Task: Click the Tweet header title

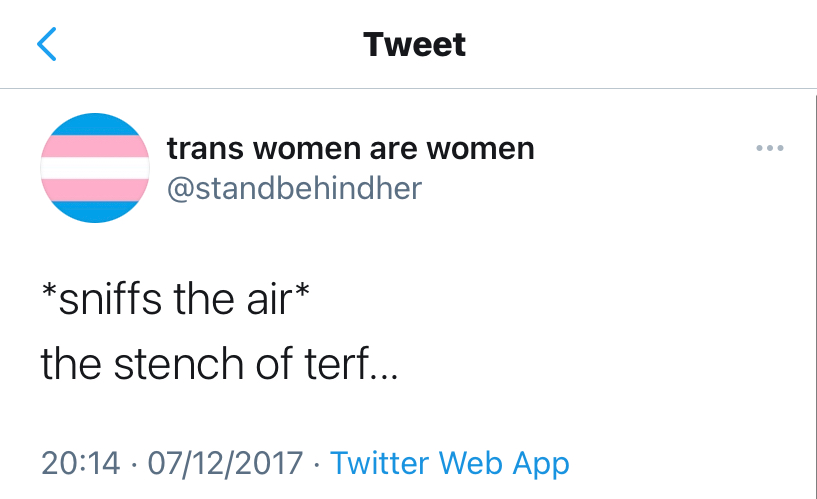Action: (414, 45)
